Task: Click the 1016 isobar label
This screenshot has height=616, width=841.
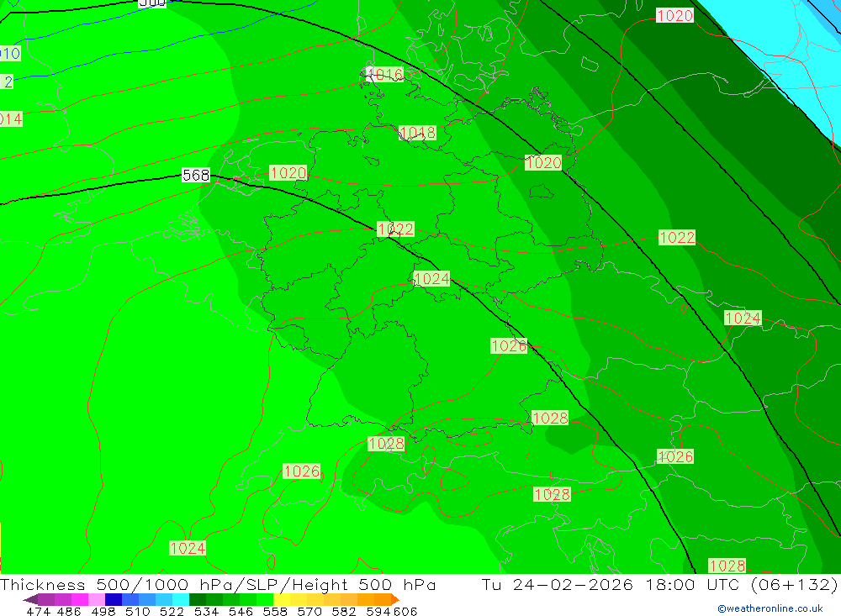Action: (x=385, y=74)
